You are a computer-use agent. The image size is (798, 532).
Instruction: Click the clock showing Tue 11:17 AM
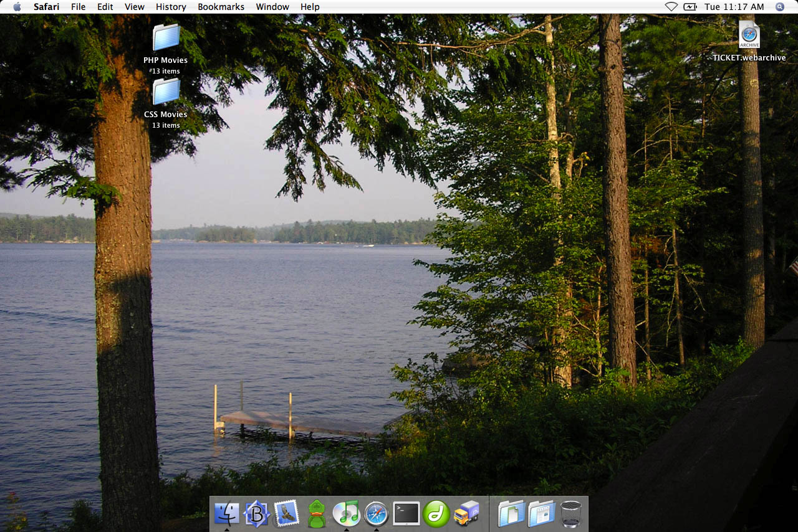tap(734, 7)
